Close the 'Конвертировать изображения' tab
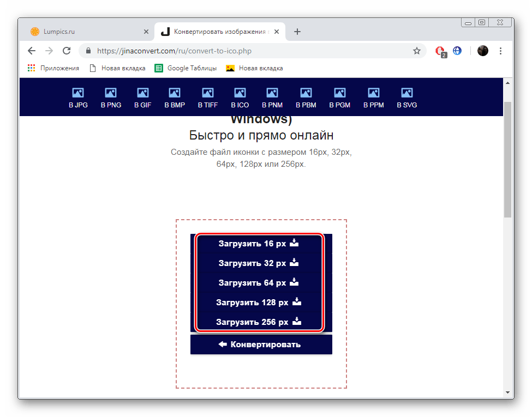Screen dimensions: 532x417 [277, 32]
